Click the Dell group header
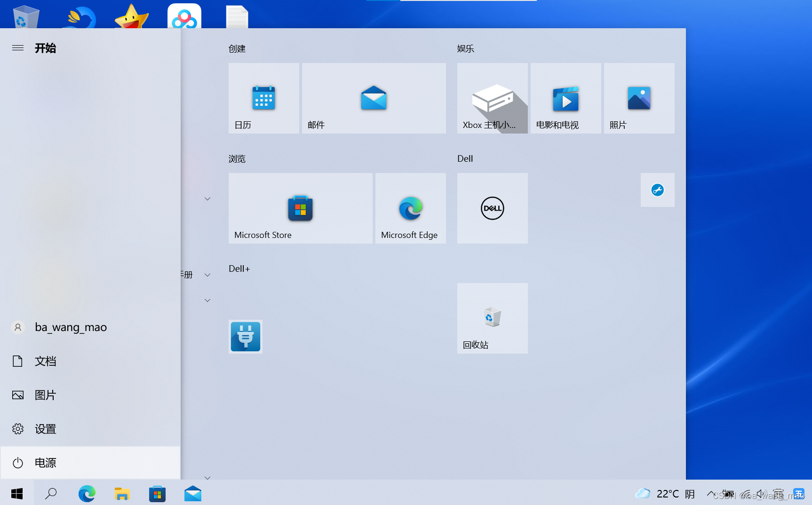812x505 pixels. point(465,158)
